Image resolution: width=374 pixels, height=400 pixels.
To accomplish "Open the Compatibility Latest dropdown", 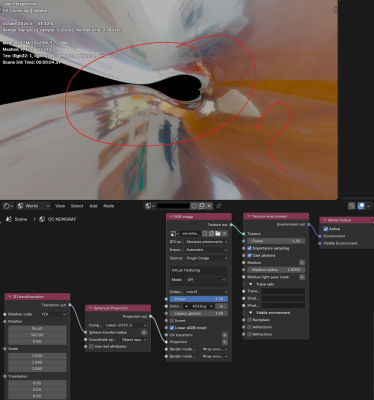I will click(125, 325).
